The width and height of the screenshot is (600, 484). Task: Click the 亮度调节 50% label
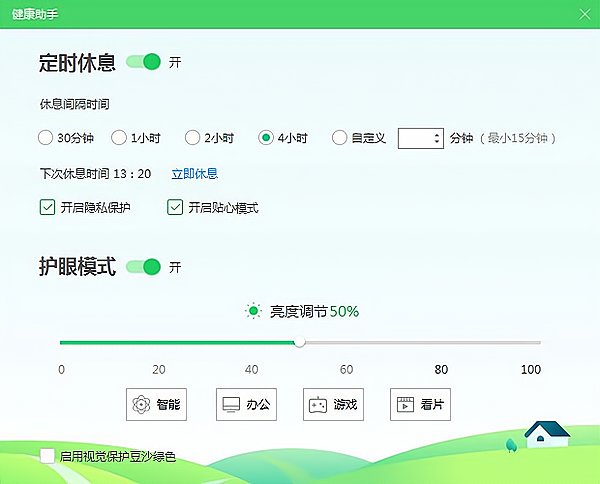(315, 311)
